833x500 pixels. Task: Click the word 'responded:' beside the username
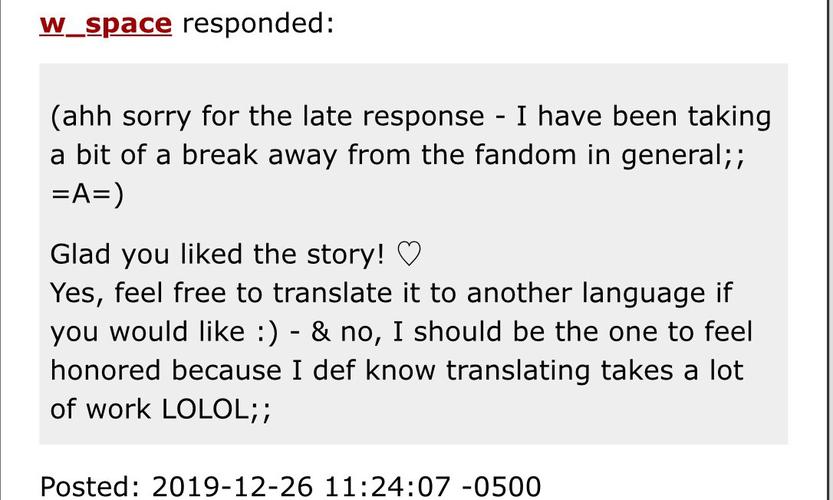coord(258,24)
